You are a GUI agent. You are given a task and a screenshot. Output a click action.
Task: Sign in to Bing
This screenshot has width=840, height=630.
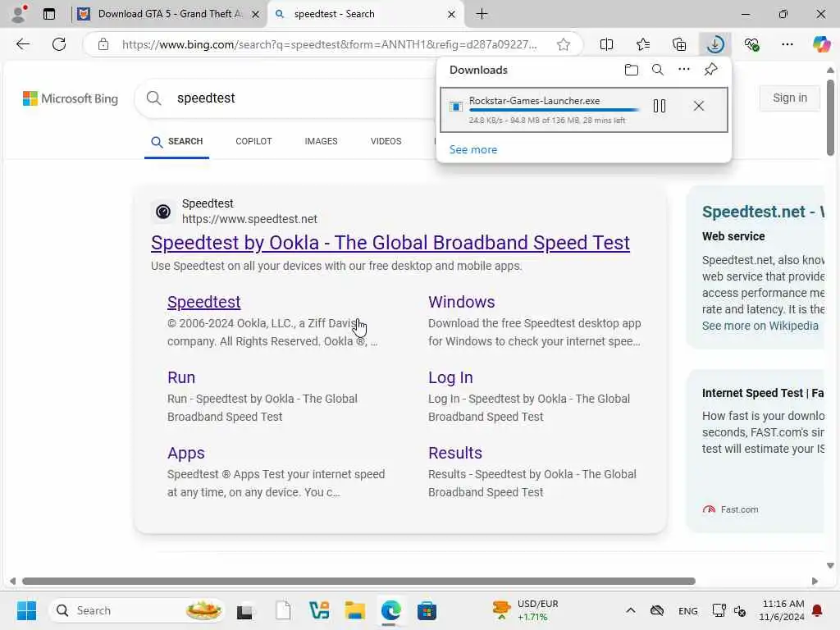coord(790,98)
